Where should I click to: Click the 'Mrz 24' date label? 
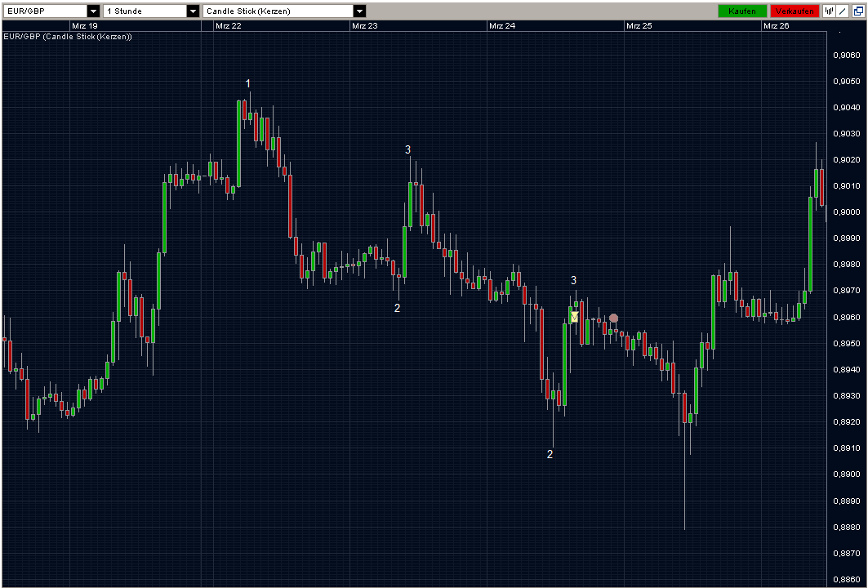(x=502, y=26)
